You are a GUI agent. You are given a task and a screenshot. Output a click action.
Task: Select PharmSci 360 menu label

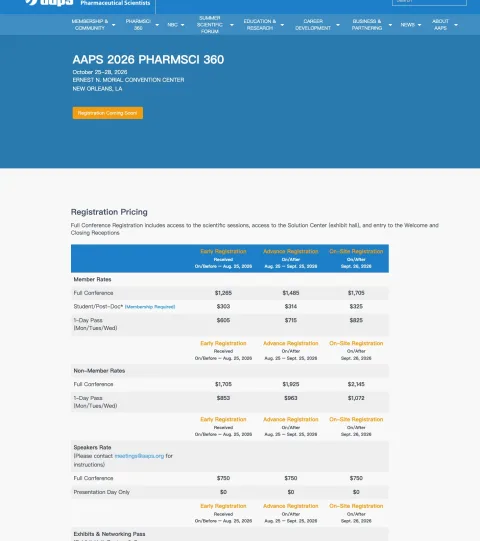[138, 24]
